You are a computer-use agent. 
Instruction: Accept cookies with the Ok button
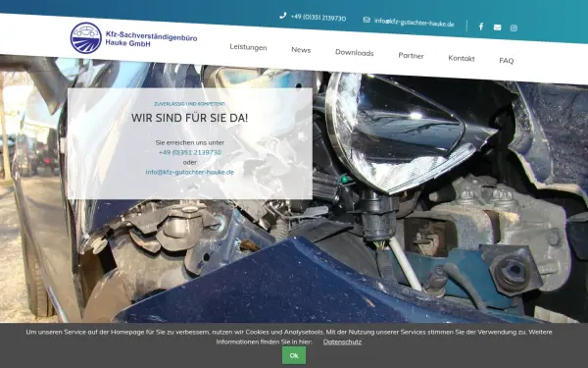pos(294,355)
